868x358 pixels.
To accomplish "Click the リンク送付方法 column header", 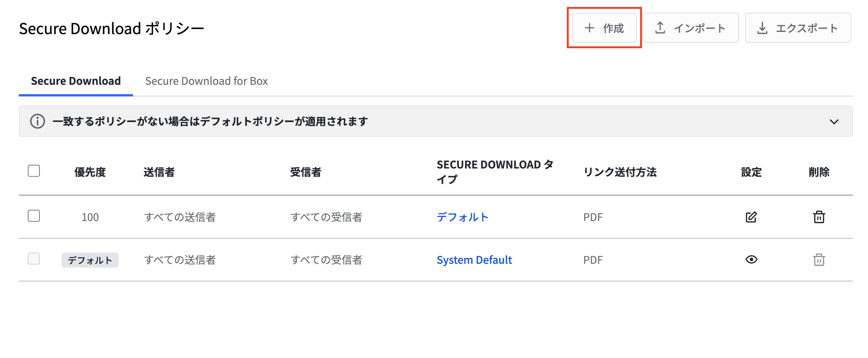I will click(620, 172).
